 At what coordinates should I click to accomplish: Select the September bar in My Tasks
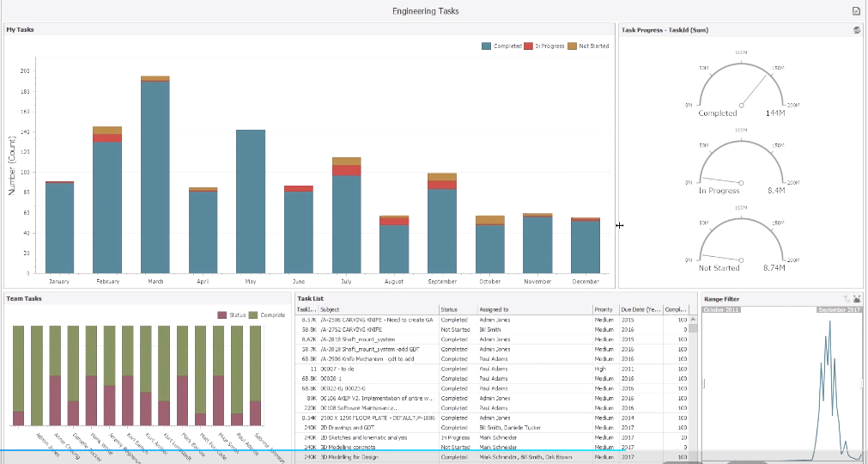point(442,223)
